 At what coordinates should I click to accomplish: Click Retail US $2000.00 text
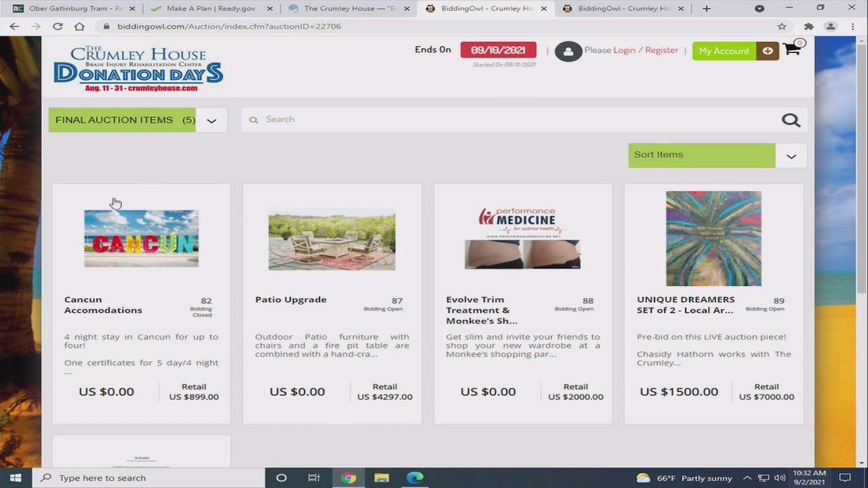click(x=576, y=392)
